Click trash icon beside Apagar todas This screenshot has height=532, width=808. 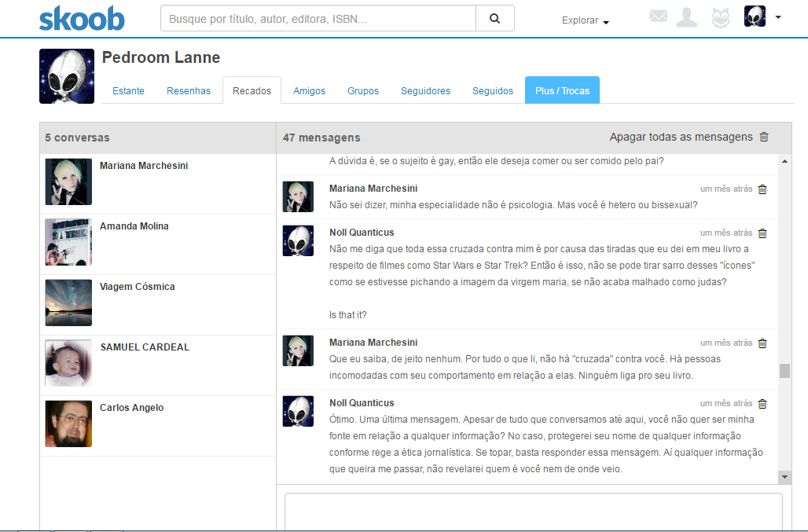coord(764,137)
